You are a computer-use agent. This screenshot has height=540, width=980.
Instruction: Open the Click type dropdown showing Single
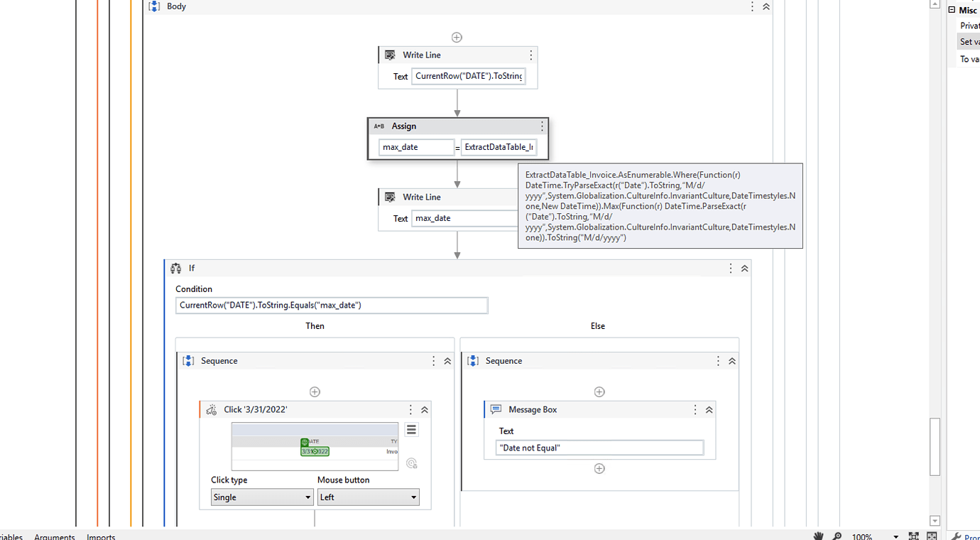coord(261,497)
